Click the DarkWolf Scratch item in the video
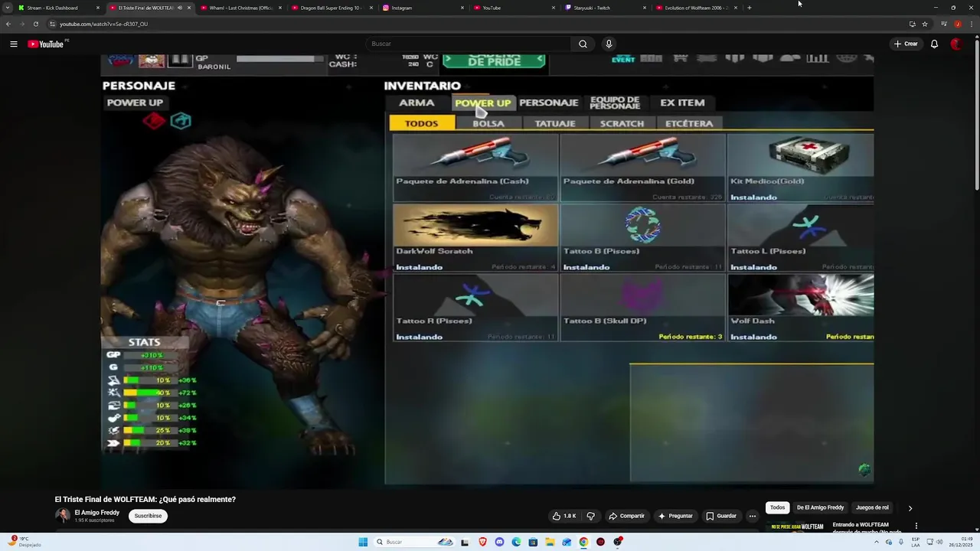980x551 pixels. pos(475,237)
